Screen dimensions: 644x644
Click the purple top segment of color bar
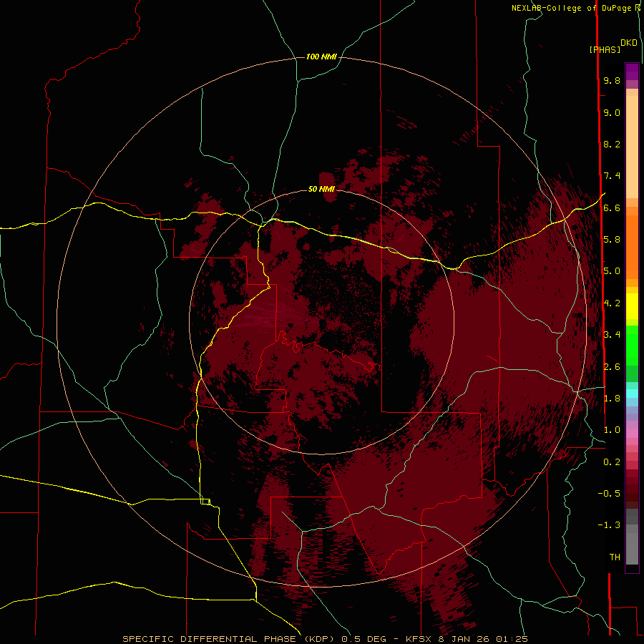pyautogui.click(x=632, y=72)
